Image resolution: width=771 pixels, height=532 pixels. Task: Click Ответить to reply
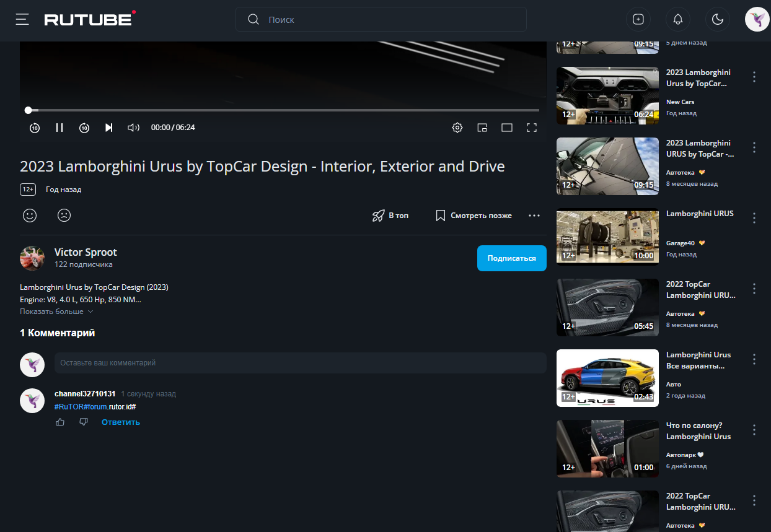(x=121, y=422)
